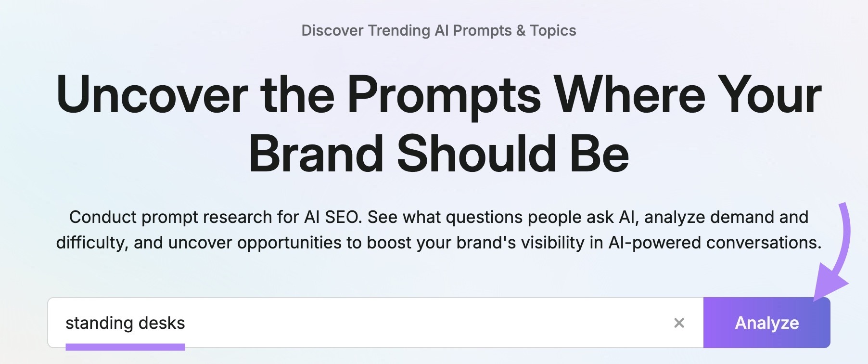Viewport: 868px width, 364px height.
Task: Click the purple underline beneath "standing desks"
Action: tap(125, 347)
